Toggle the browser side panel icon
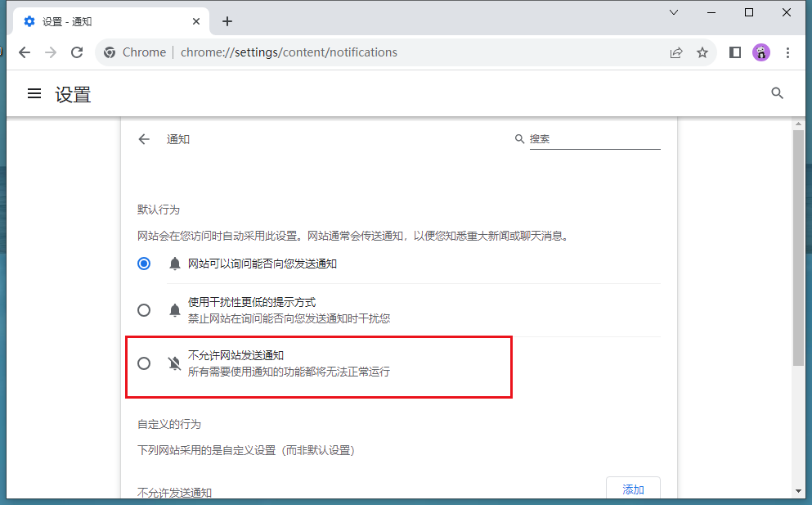 click(735, 52)
